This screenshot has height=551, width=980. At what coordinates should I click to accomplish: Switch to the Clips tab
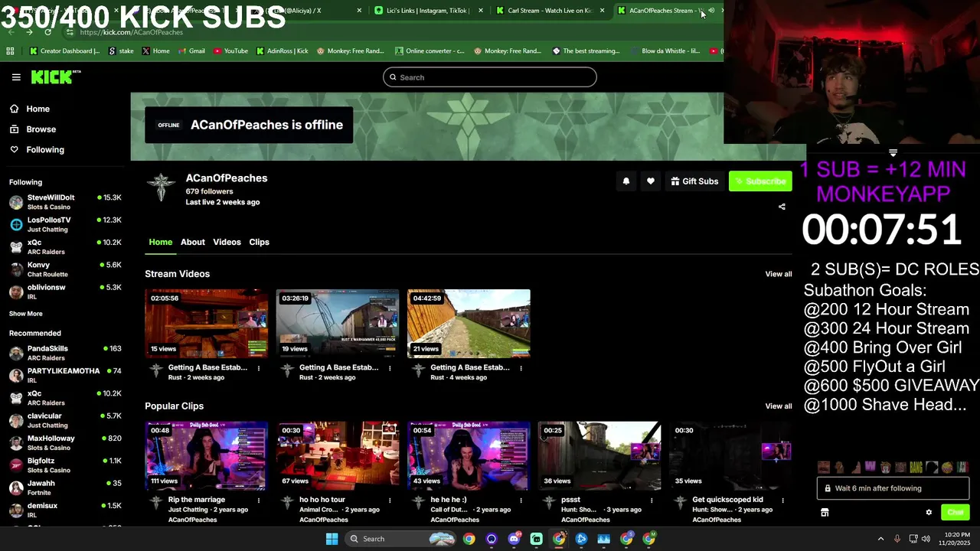pos(259,242)
